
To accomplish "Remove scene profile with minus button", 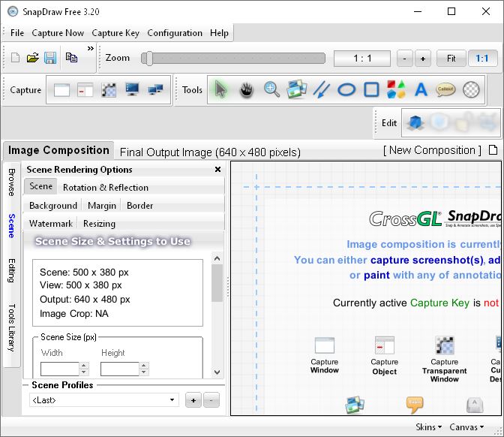I will (x=211, y=400).
